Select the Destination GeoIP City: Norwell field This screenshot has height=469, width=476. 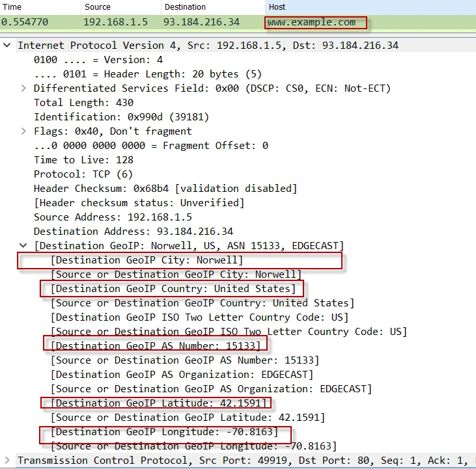coord(147,260)
